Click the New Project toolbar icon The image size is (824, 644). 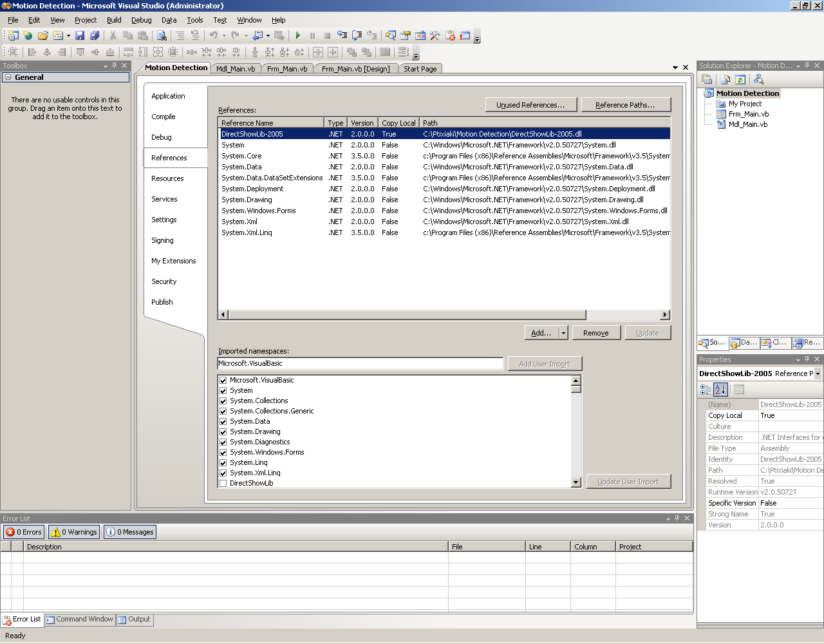(13, 35)
